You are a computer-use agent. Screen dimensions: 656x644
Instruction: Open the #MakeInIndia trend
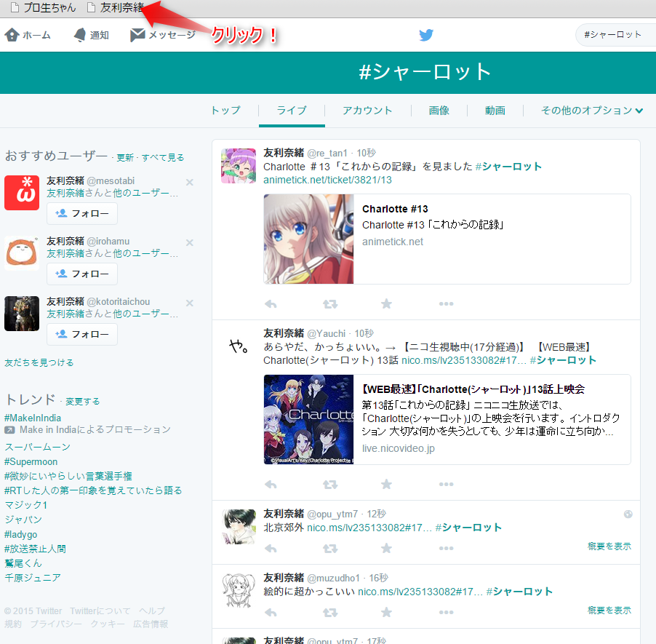click(x=33, y=418)
